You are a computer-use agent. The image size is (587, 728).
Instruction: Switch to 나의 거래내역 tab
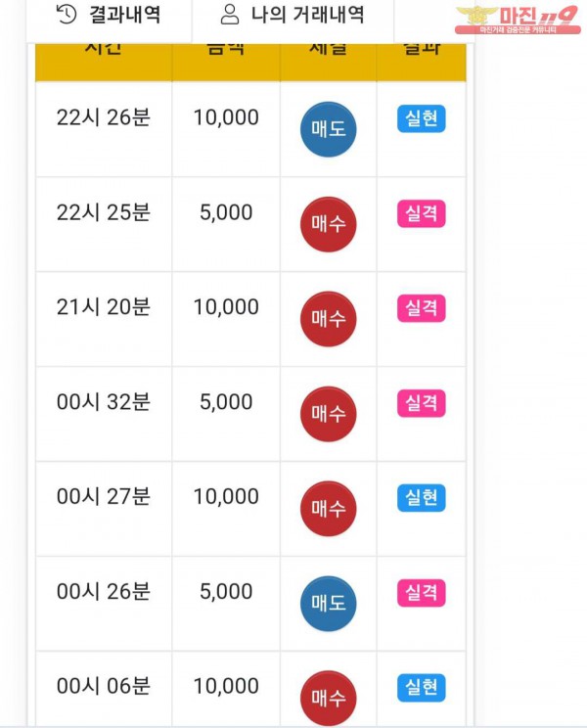(293, 16)
